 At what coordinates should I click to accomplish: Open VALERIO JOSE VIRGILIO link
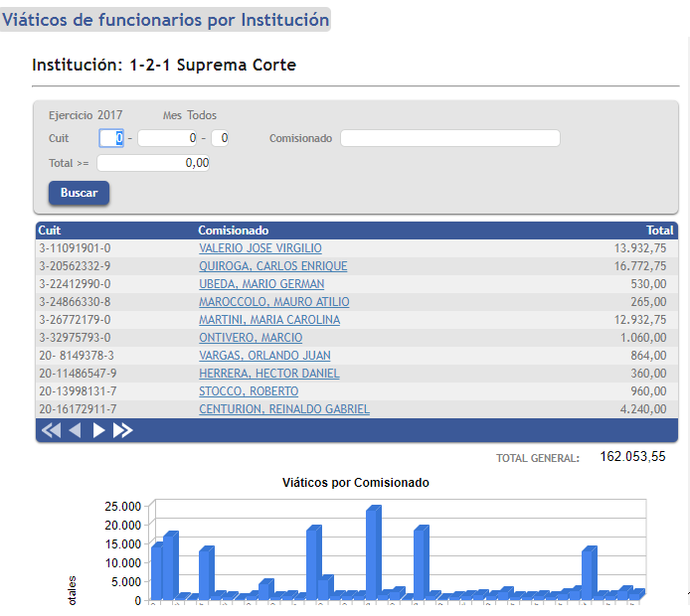pos(259,248)
